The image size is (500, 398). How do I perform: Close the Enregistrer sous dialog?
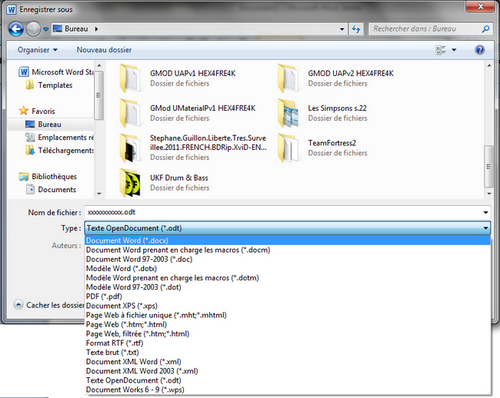click(x=480, y=7)
